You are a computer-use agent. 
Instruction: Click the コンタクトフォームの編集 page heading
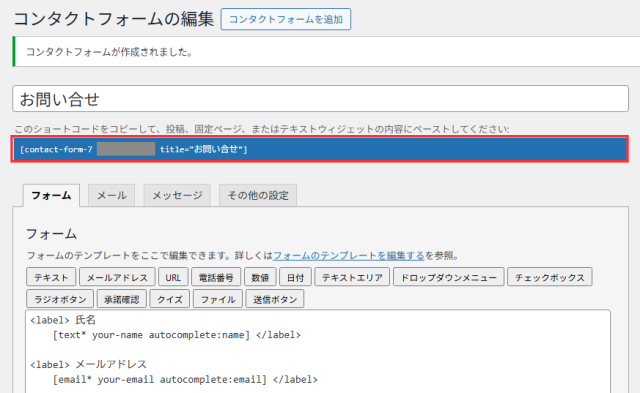click(114, 19)
